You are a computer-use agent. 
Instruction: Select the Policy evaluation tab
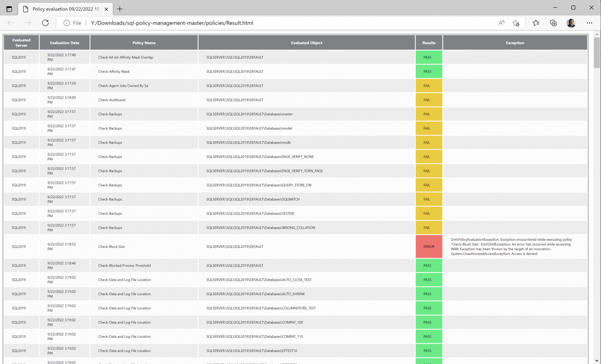point(63,9)
